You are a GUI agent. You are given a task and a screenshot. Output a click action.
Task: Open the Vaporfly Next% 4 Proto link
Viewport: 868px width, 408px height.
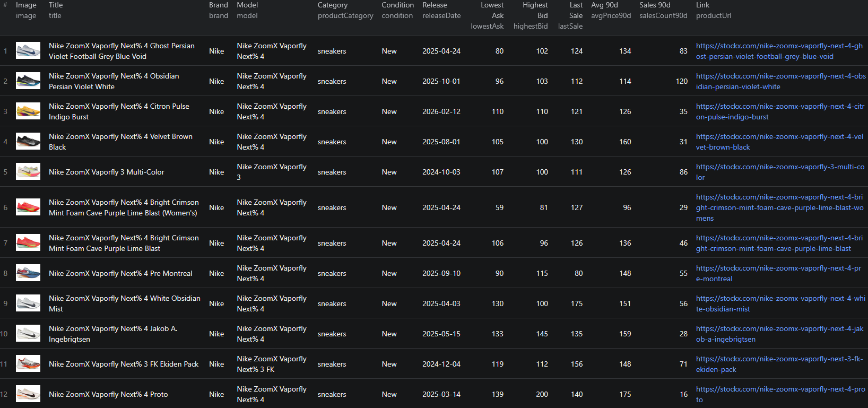[781, 394]
